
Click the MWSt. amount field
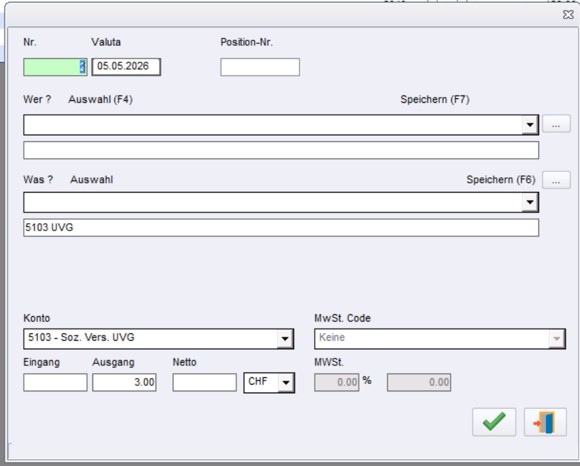pos(419,382)
